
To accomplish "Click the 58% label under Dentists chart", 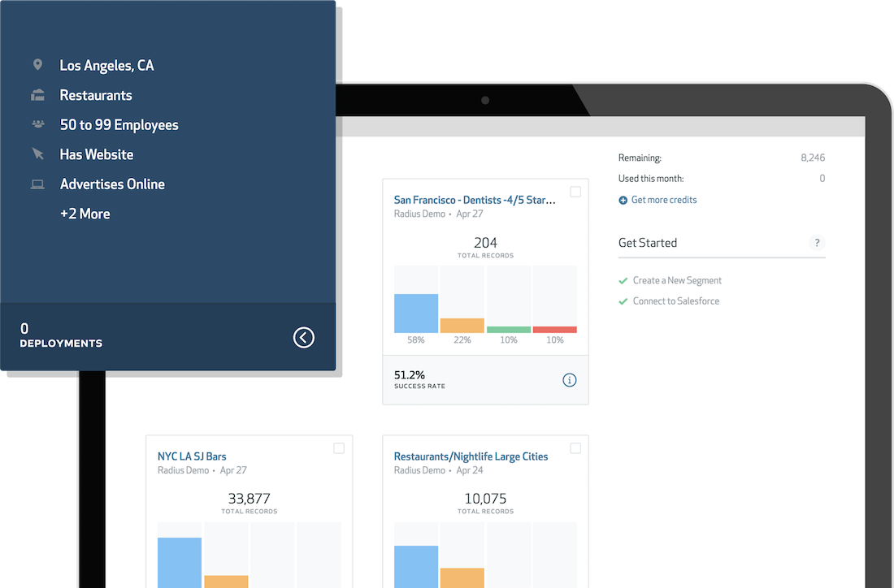I will tap(416, 340).
